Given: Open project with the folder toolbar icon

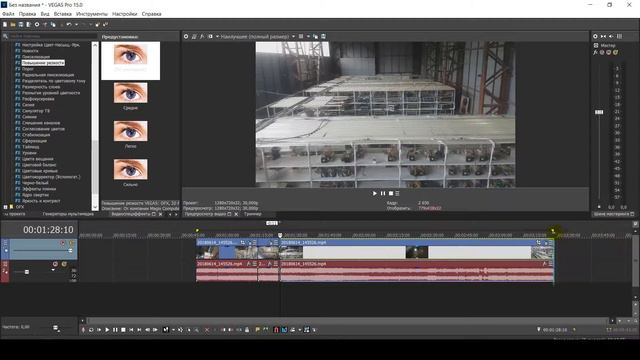Looking at the screenshot, I should [x=13, y=24].
